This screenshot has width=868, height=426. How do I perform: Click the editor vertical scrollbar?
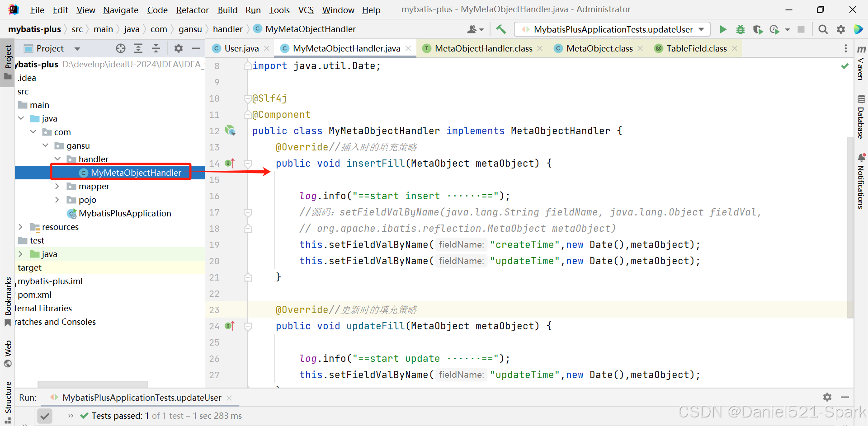[849, 227]
